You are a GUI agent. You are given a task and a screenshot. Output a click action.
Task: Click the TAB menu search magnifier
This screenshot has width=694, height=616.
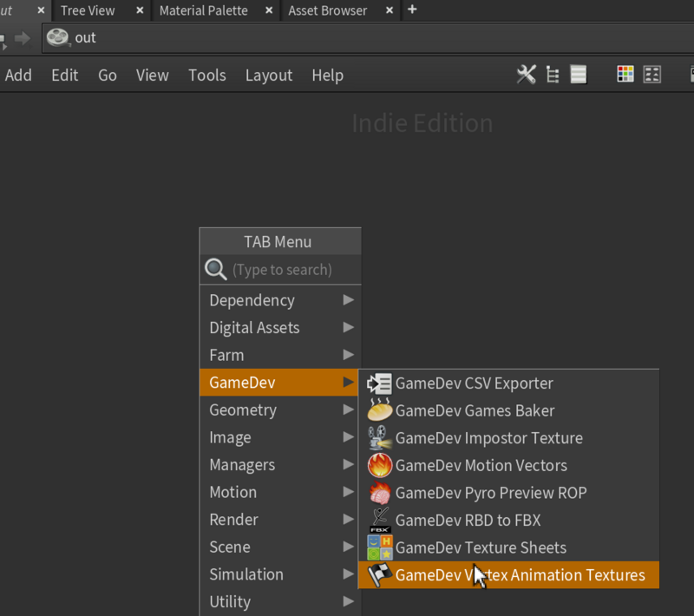(x=215, y=269)
